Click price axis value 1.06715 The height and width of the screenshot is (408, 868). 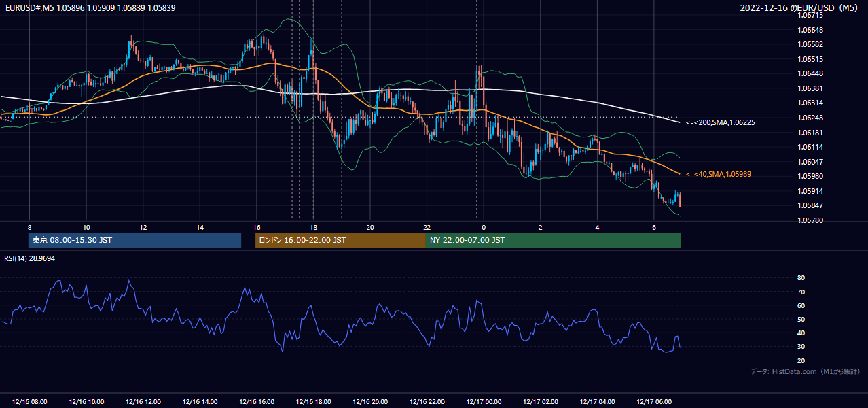pos(810,15)
